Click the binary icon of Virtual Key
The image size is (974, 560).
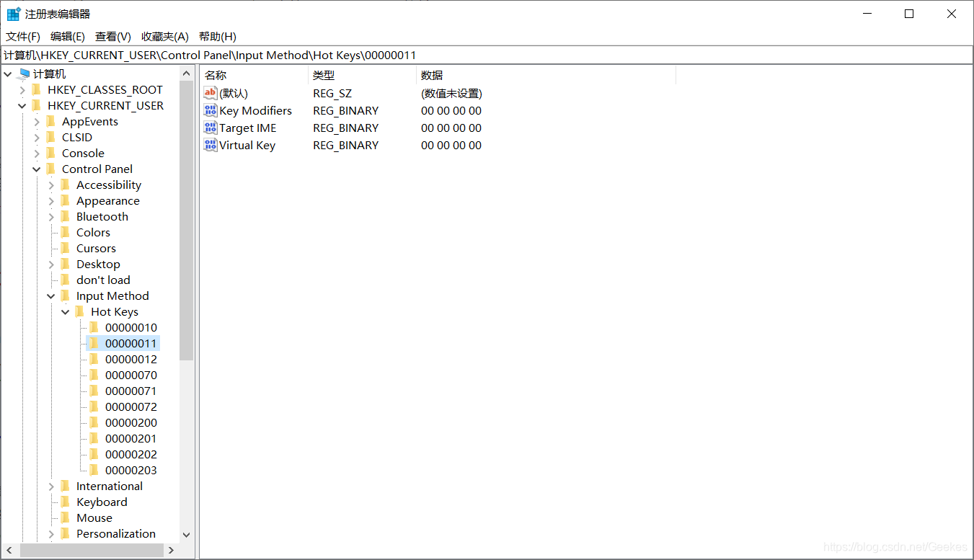pos(211,145)
